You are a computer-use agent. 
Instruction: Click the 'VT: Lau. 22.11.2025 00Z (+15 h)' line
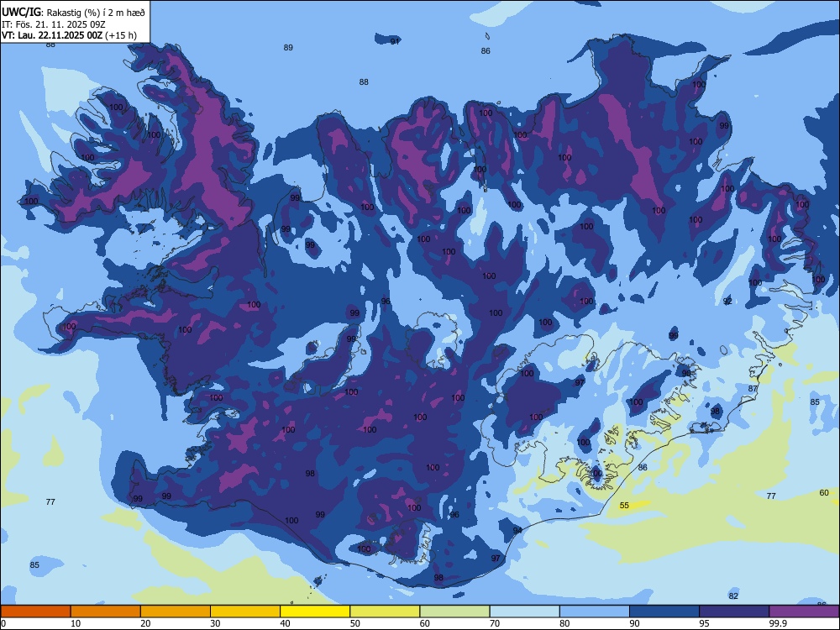(x=69, y=35)
